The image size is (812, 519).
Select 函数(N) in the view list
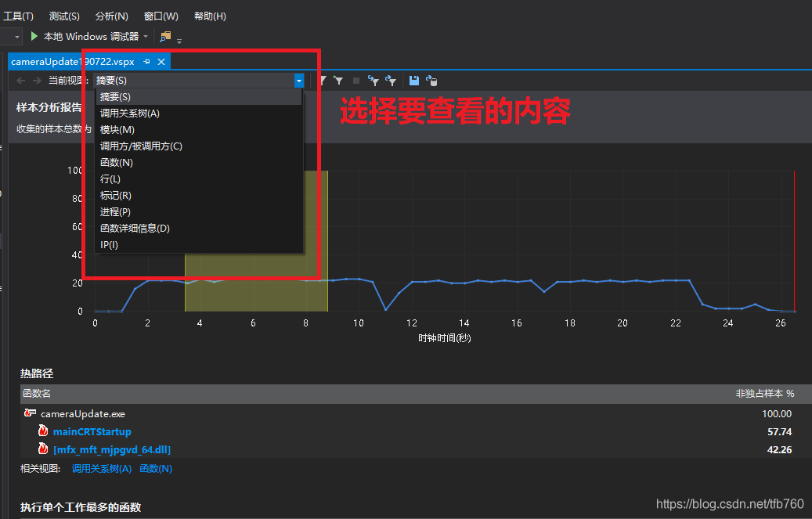[198, 163]
